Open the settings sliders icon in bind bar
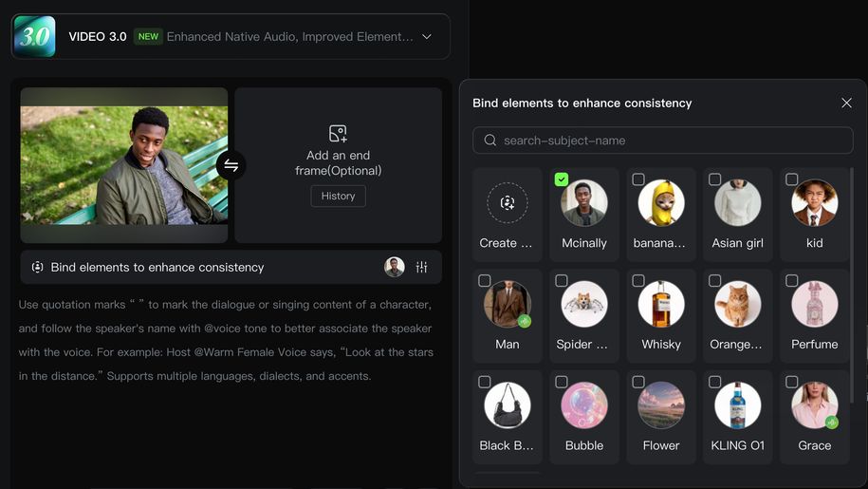This screenshot has width=868, height=489. pyautogui.click(x=422, y=268)
